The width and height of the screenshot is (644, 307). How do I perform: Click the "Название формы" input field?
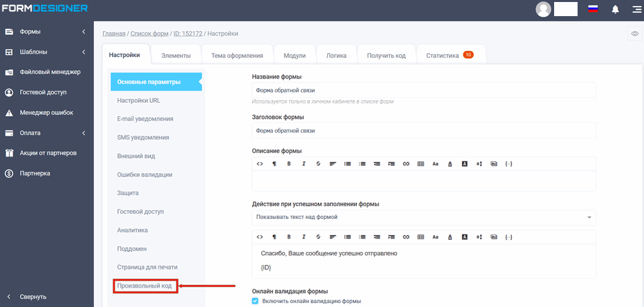(x=423, y=90)
